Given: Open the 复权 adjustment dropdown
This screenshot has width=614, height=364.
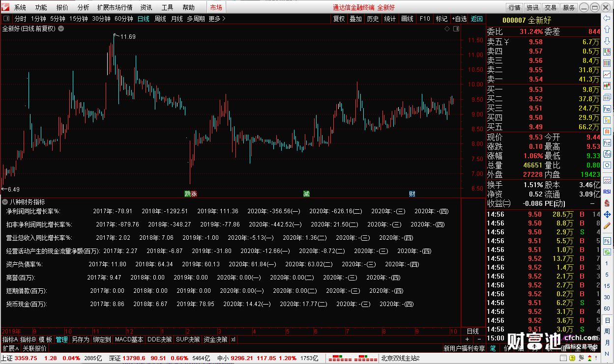Looking at the screenshot, I should 339,19.
